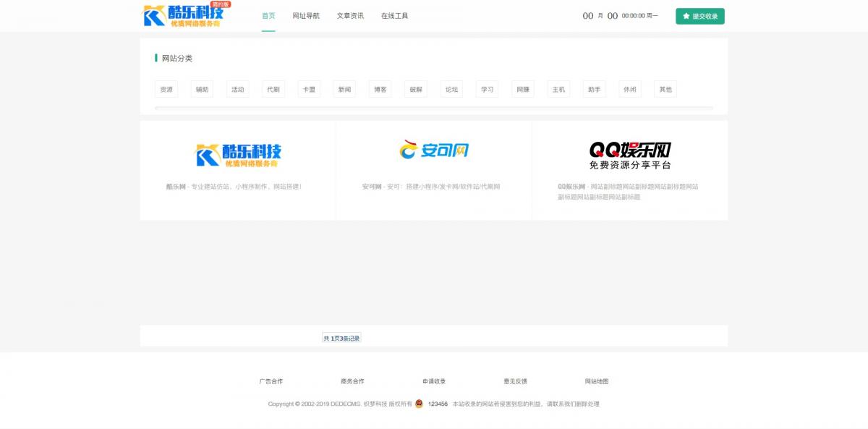Open the 网址导航 menu item
868x429 pixels.
(x=306, y=16)
